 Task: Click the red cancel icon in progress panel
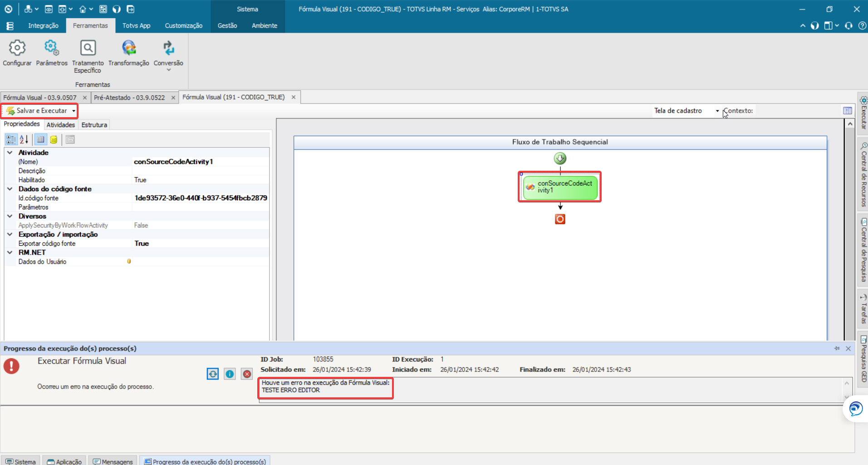(x=247, y=374)
